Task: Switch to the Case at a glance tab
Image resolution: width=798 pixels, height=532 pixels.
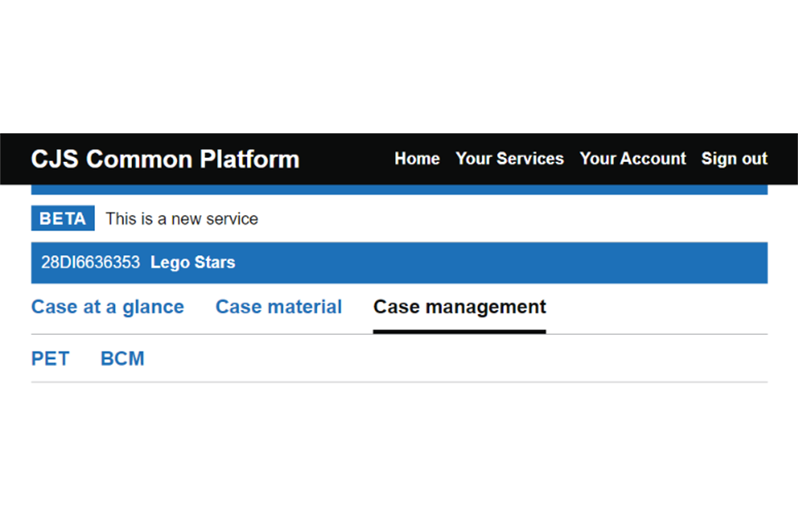Action: pyautogui.click(x=107, y=307)
